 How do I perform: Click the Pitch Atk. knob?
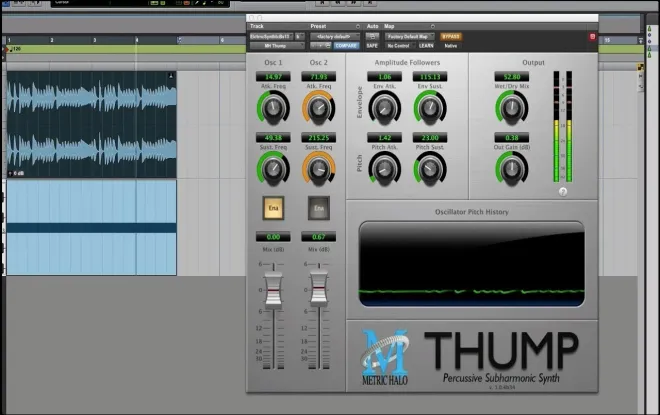click(x=384, y=169)
